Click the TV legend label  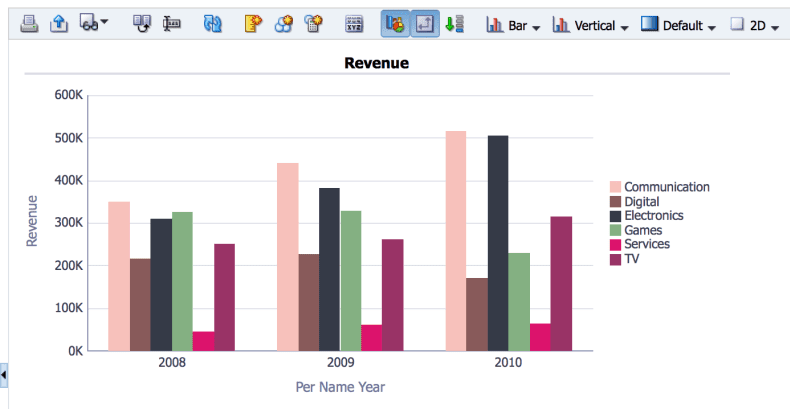tap(631, 259)
